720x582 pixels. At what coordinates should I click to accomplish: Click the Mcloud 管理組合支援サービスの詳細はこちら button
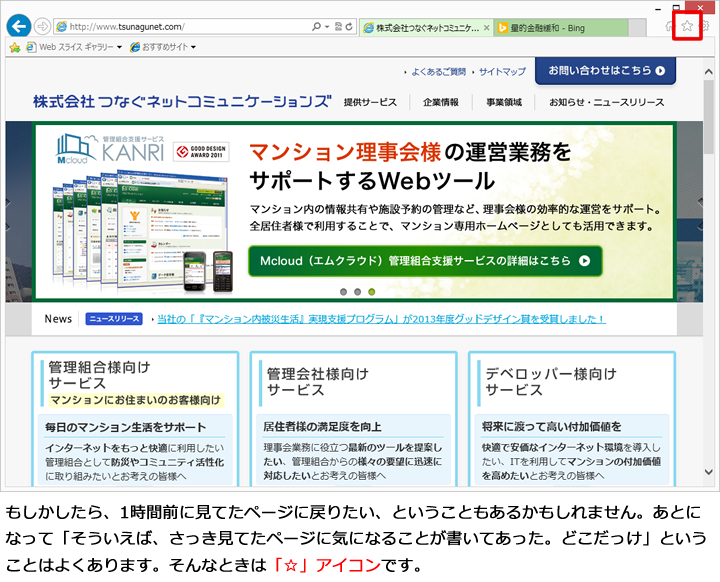coord(425,261)
